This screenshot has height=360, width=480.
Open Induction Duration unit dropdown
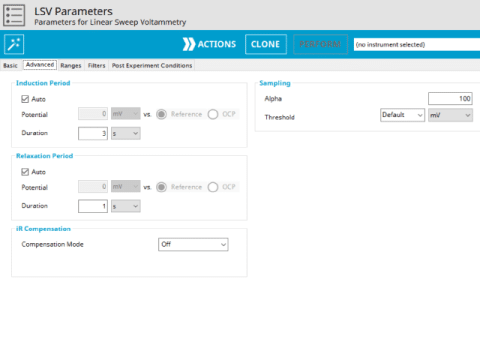coord(126,133)
